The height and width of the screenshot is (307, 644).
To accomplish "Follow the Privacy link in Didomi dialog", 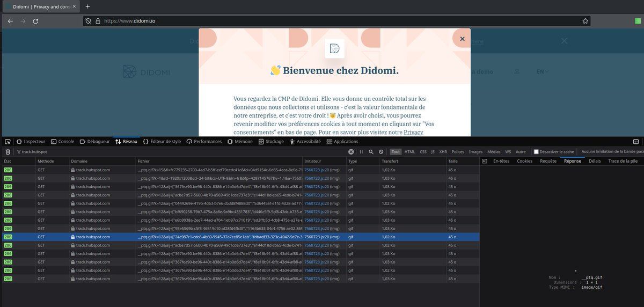I will [414, 133].
